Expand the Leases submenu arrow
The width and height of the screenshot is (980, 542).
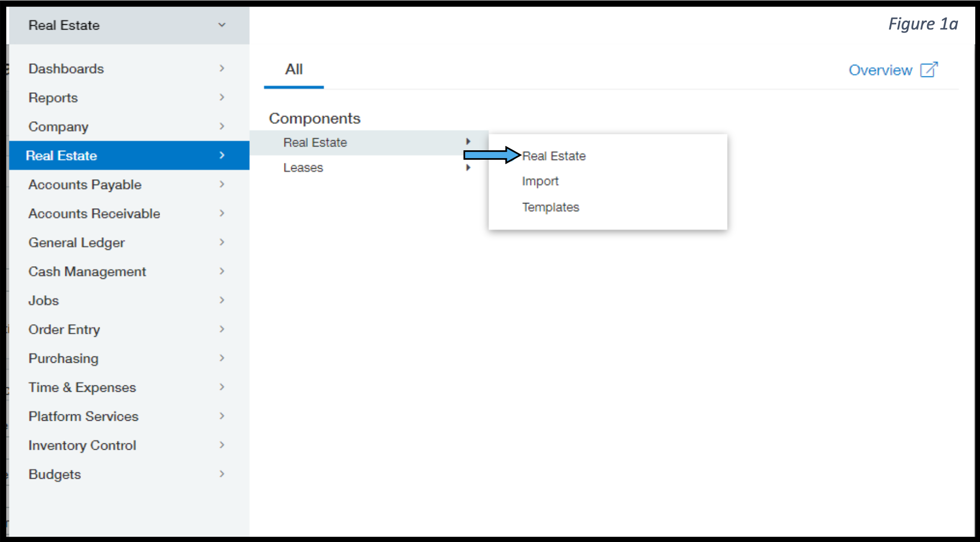pyautogui.click(x=468, y=168)
